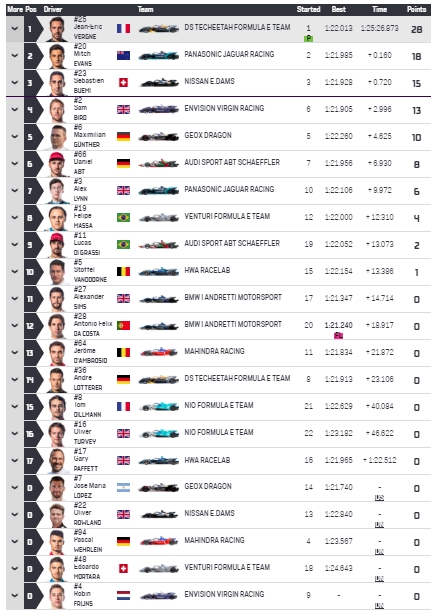Click the Started column header
Screen dimensions: 431x614
click(x=308, y=9)
